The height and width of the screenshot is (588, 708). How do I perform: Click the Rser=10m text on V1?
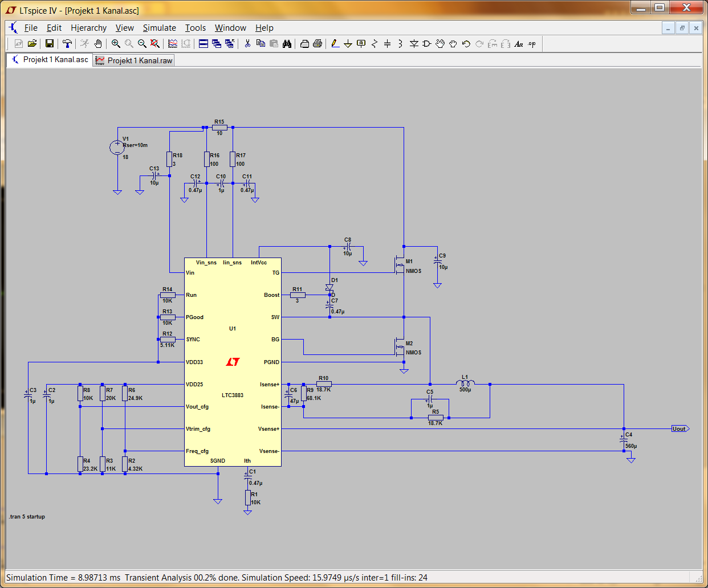135,145
